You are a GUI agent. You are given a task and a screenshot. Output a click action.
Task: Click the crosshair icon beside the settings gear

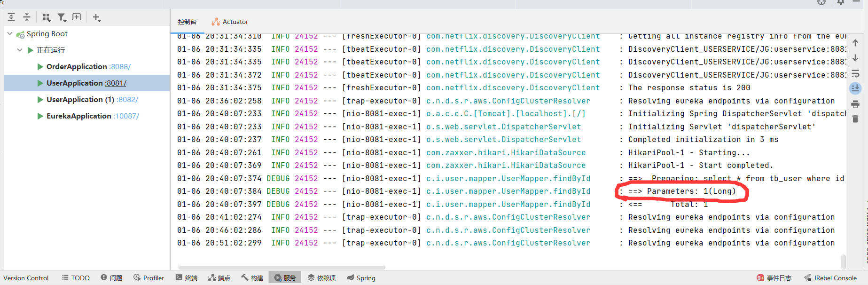click(x=821, y=2)
